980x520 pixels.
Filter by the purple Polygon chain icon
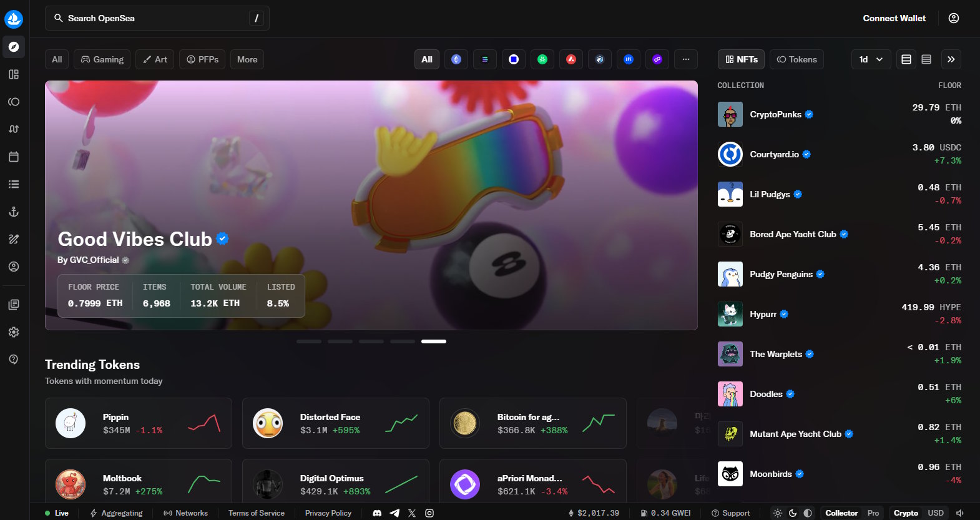pyautogui.click(x=657, y=59)
